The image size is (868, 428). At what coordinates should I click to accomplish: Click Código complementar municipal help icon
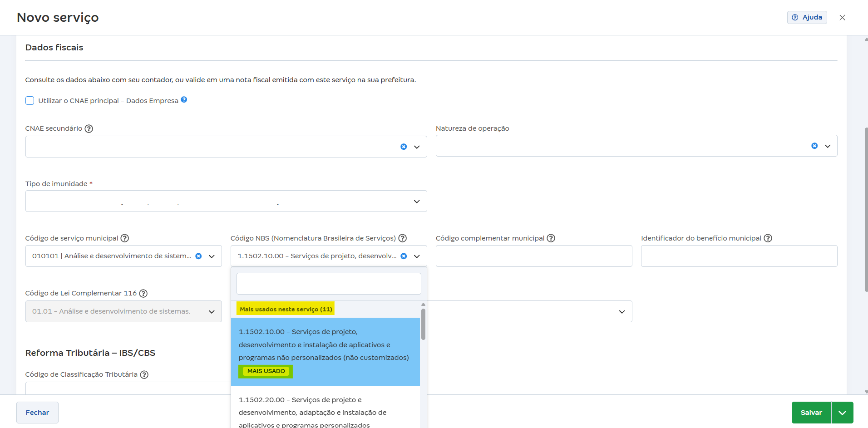(x=551, y=238)
